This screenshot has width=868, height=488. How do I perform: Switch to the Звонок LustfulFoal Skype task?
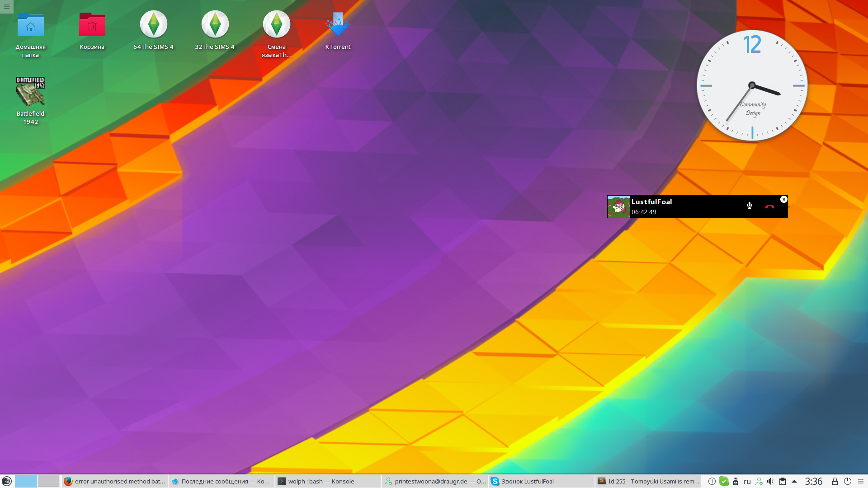click(542, 481)
